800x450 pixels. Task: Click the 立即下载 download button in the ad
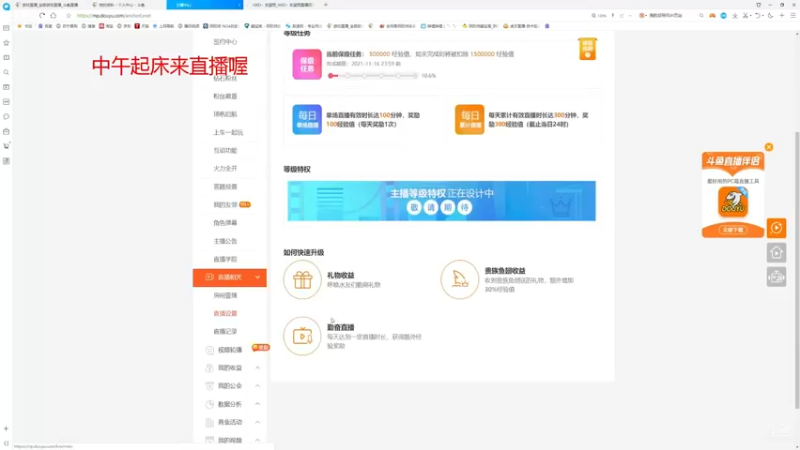point(733,230)
